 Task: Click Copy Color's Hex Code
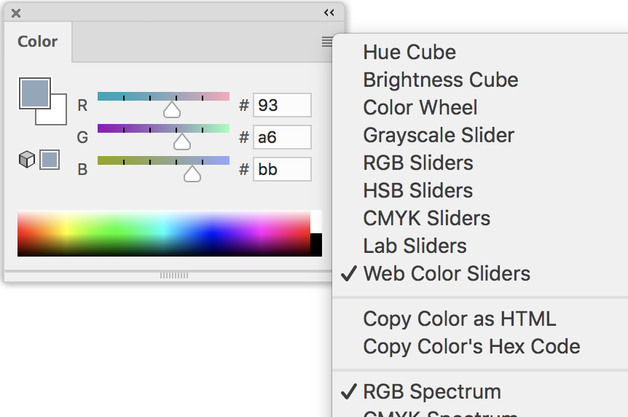[x=471, y=347]
